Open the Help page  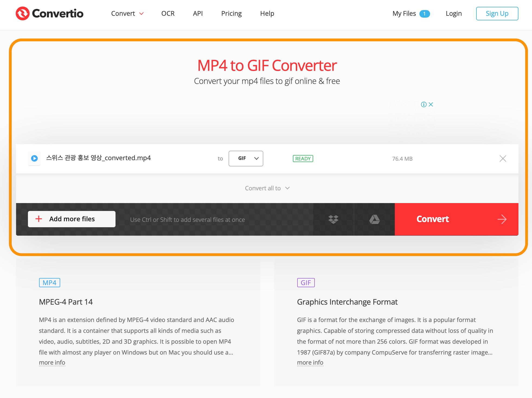267,13
